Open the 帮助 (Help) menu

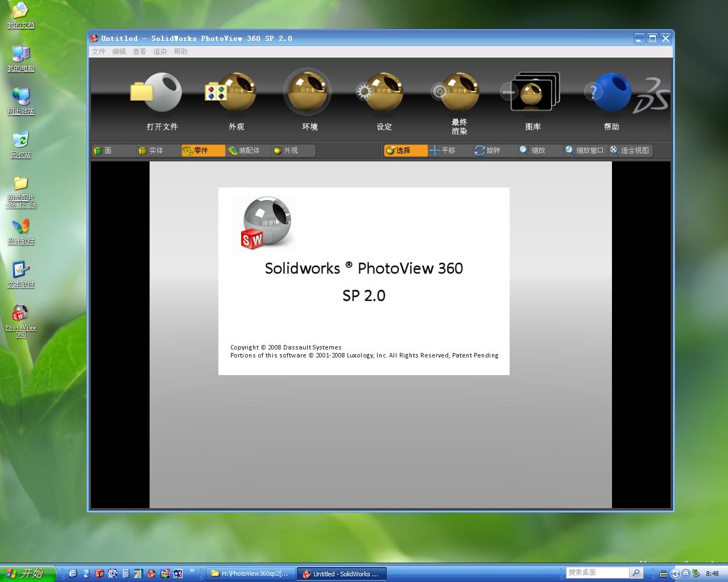pos(181,52)
